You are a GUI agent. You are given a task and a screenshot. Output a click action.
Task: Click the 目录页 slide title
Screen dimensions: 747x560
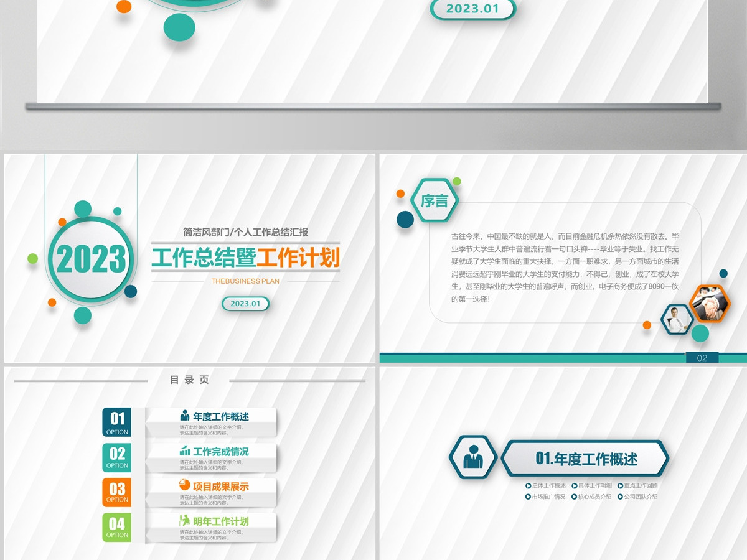click(189, 380)
